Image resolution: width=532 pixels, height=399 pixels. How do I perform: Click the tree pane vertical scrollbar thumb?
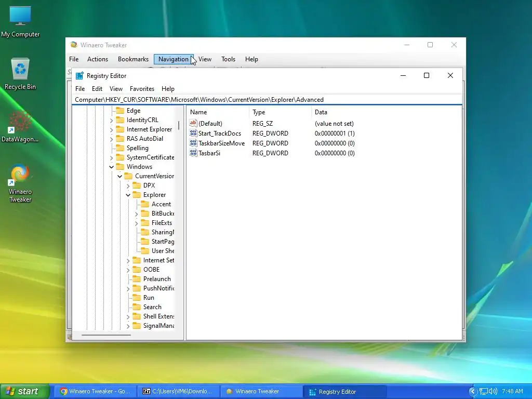pos(179,126)
